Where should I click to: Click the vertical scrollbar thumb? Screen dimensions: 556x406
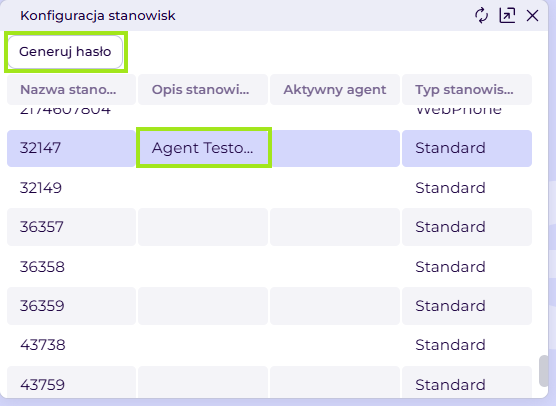coord(543,371)
